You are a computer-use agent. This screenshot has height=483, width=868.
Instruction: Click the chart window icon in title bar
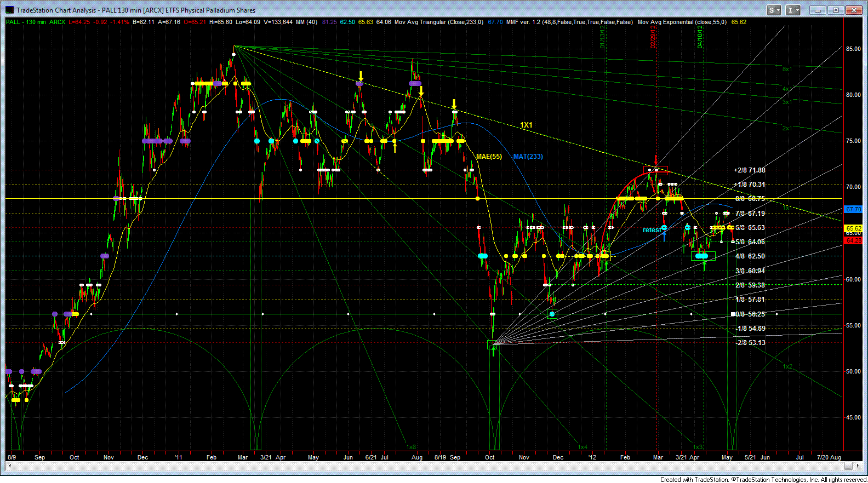pyautogui.click(x=9, y=10)
